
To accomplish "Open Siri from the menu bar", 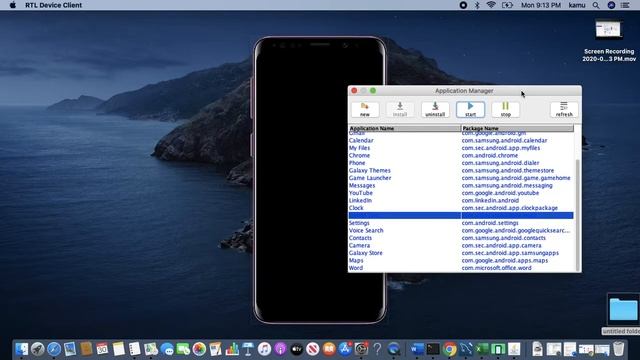I will click(611, 5).
